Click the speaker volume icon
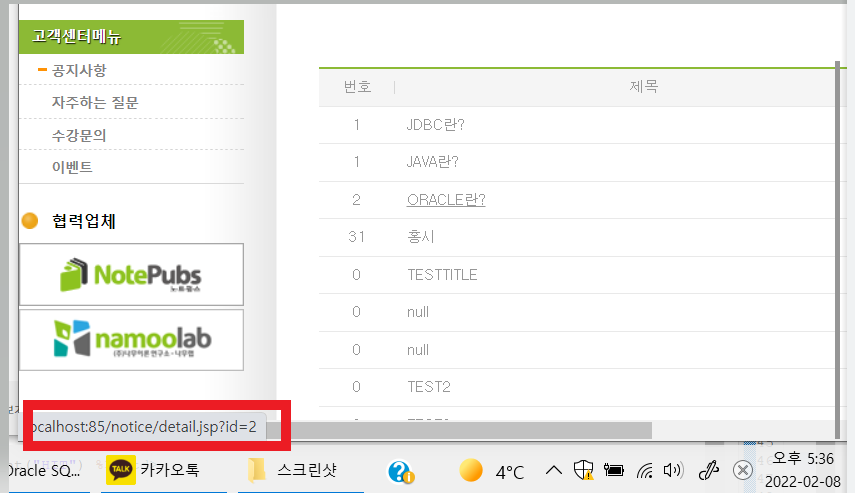 [673, 470]
